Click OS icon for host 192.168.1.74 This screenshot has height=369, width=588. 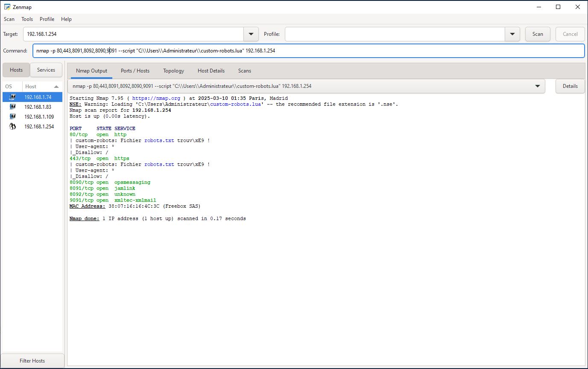tap(12, 97)
